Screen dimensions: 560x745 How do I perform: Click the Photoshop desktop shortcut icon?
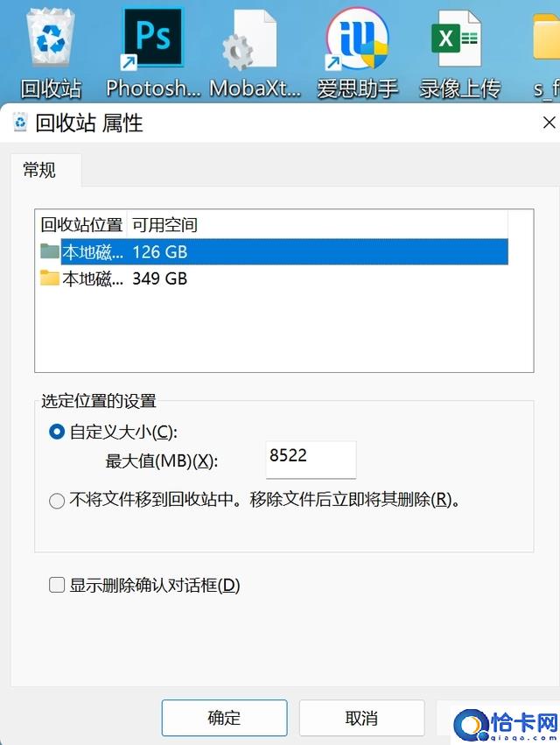[x=152, y=38]
